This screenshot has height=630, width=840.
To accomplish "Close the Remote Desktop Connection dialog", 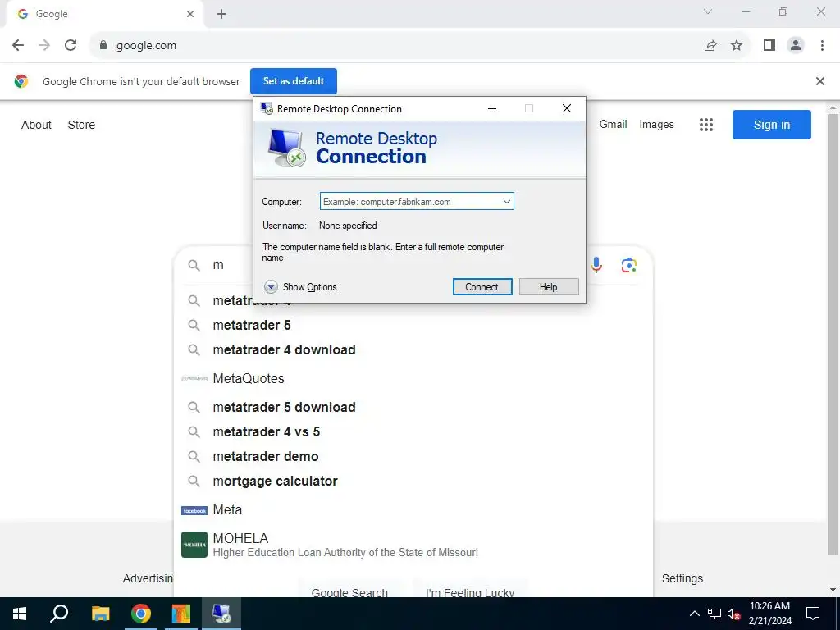I will (567, 109).
